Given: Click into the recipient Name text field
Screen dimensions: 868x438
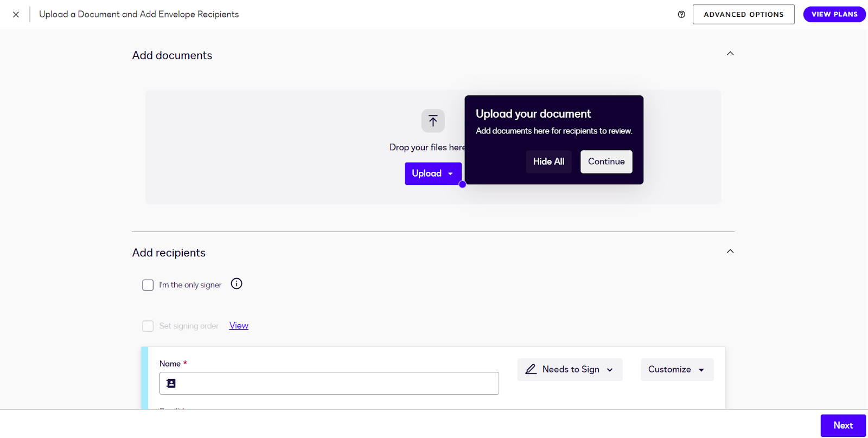Looking at the screenshot, I should (x=336, y=383).
